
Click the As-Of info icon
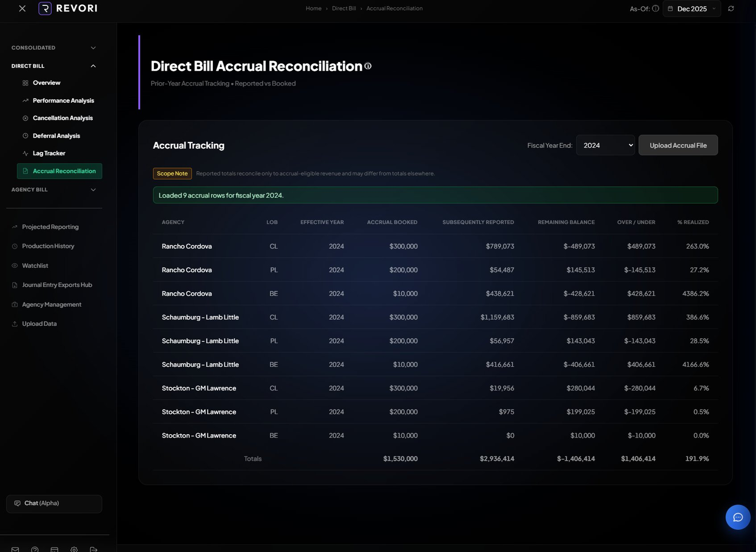[x=656, y=9]
